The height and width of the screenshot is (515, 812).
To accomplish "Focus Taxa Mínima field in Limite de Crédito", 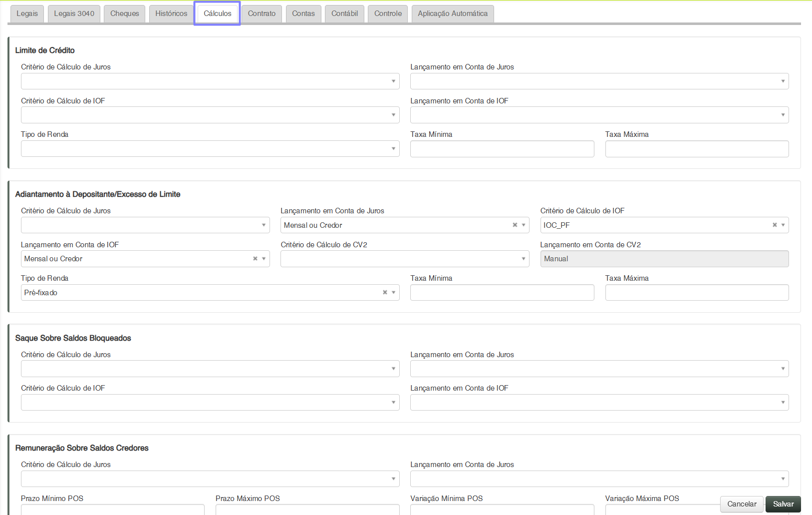I will [x=502, y=149].
